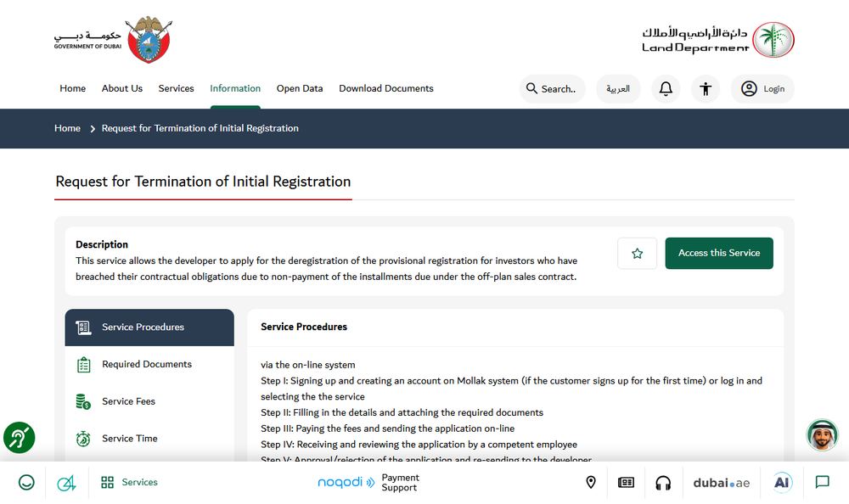This screenshot has height=504, width=849.
Task: Open the Download Documents menu
Action: [x=386, y=88]
